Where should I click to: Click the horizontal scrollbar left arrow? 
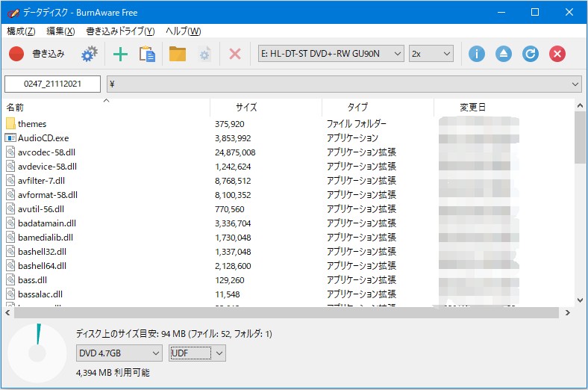pyautogui.click(x=8, y=313)
